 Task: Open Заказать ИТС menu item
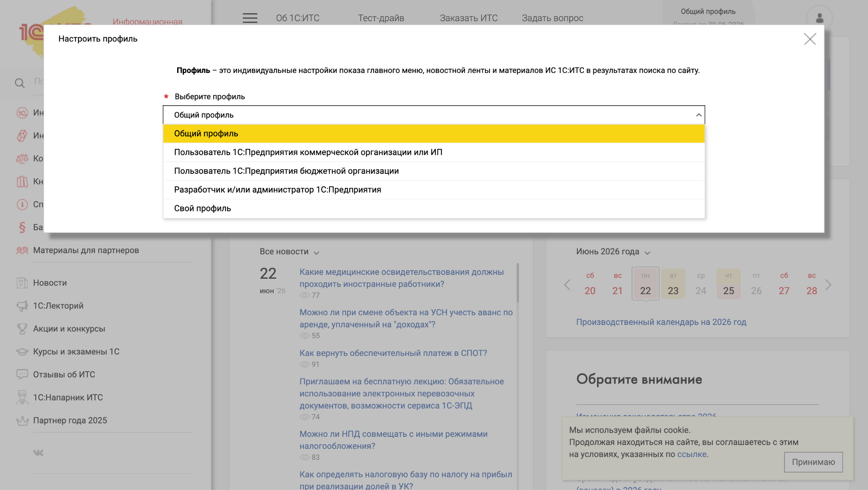tap(469, 18)
